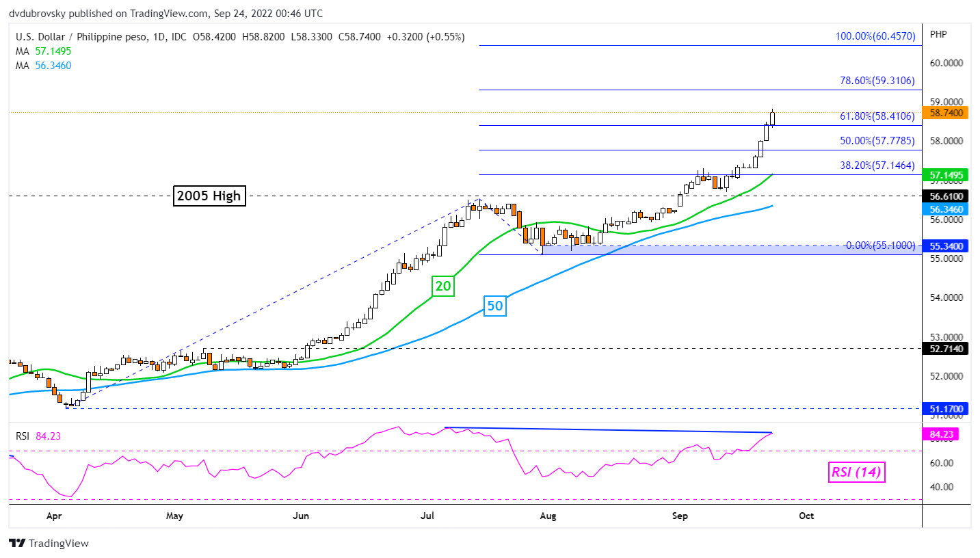Select the green 20 moving average label
980x558 pixels.
click(443, 286)
